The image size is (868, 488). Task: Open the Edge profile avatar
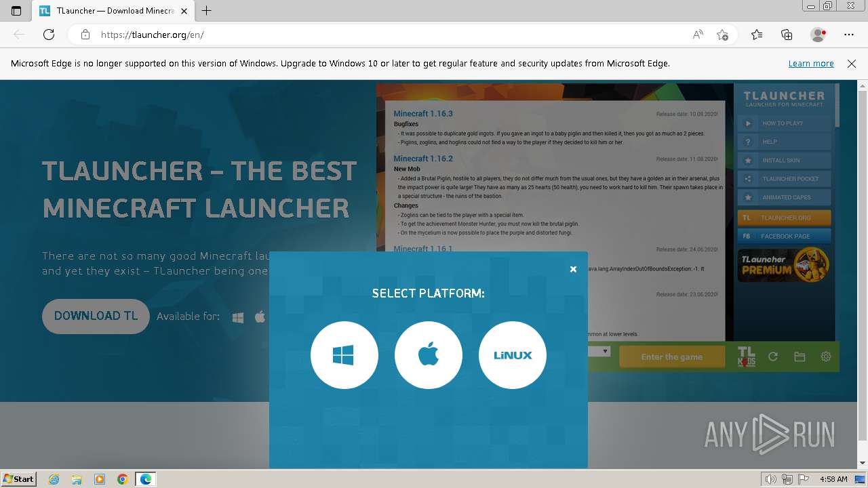point(818,35)
